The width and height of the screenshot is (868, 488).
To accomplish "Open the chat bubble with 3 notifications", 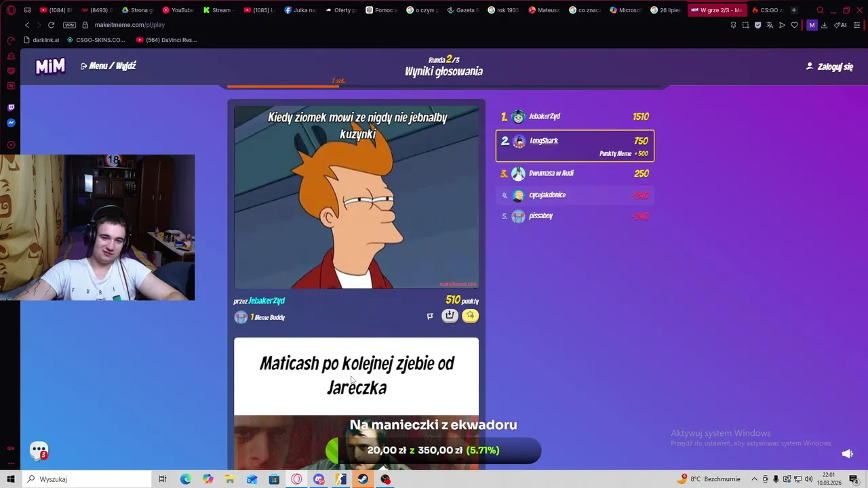I will (x=39, y=450).
